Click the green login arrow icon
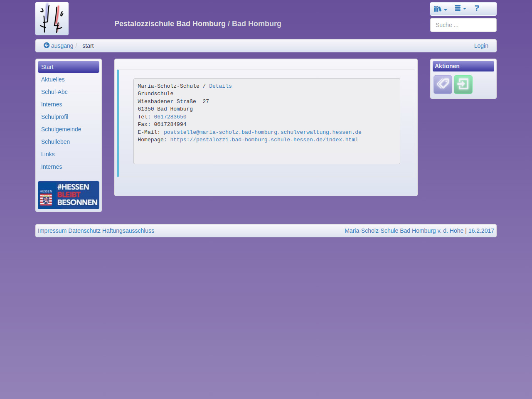This screenshot has width=532, height=399. pyautogui.click(x=463, y=84)
